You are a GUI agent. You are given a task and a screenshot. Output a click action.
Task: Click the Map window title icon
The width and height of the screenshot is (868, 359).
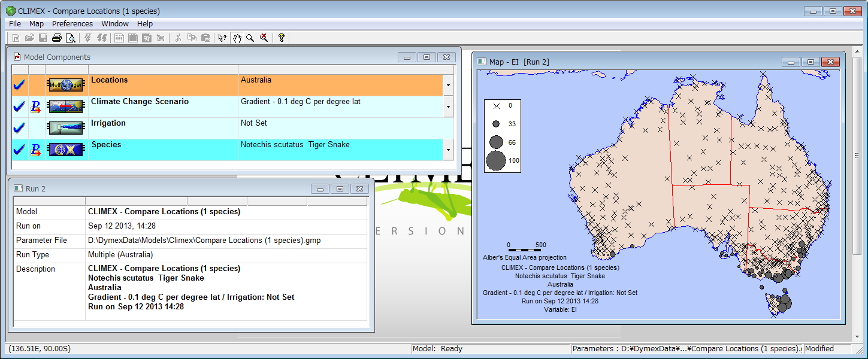pos(482,62)
